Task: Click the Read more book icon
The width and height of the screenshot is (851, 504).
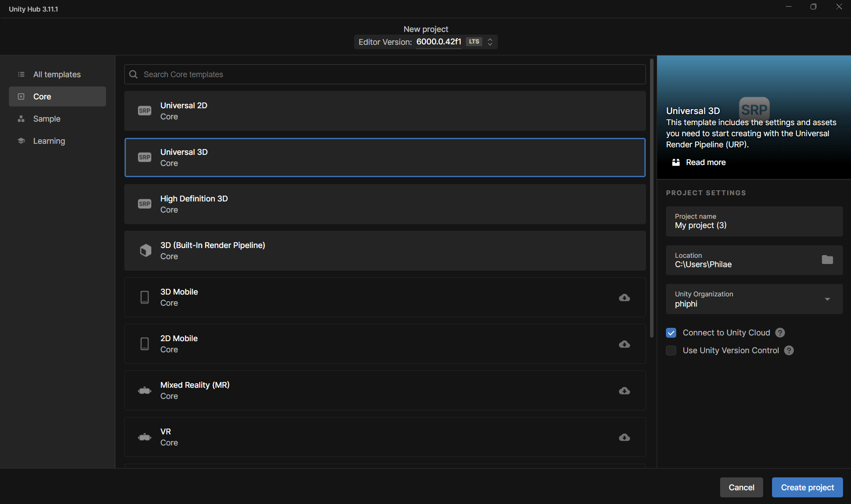Action: [x=676, y=162]
